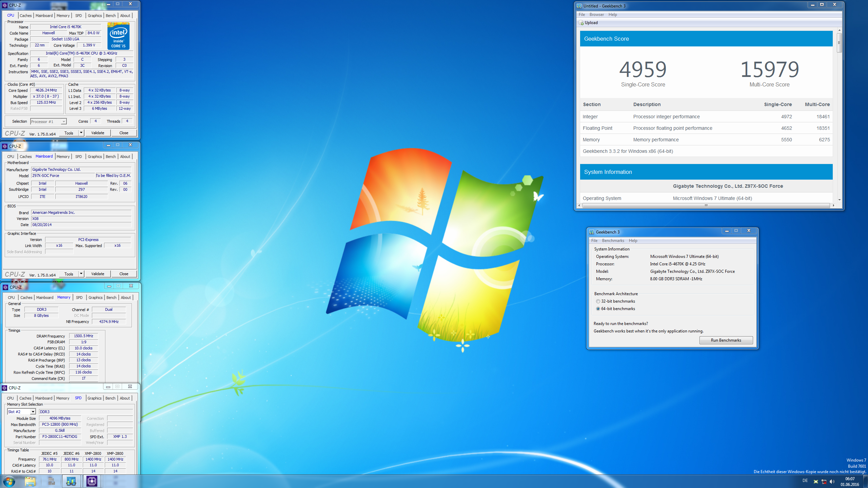
Task: Click the PNG file icon on taskbar
Action: [51, 481]
